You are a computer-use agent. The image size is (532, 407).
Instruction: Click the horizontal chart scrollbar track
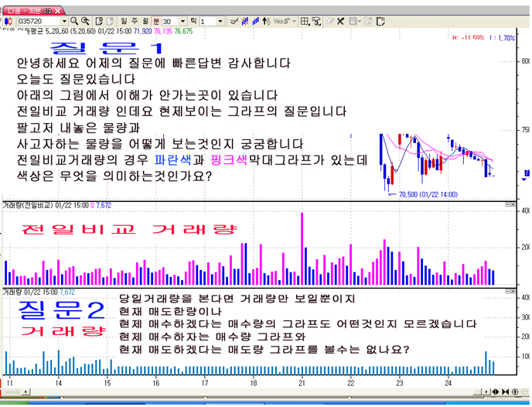[x=232, y=392]
